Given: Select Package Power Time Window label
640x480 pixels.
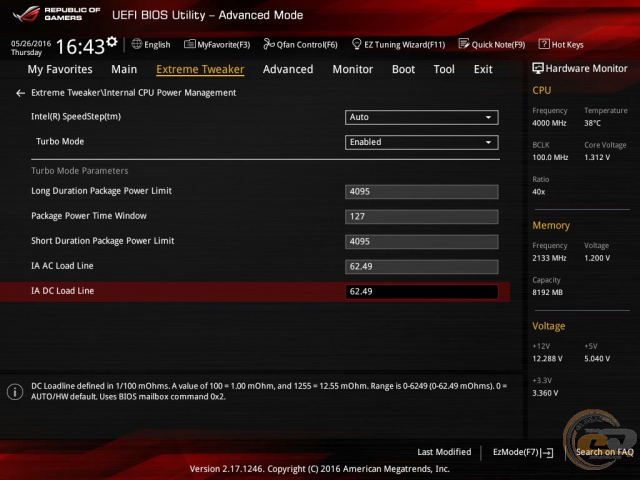Looking at the screenshot, I should point(89,216).
